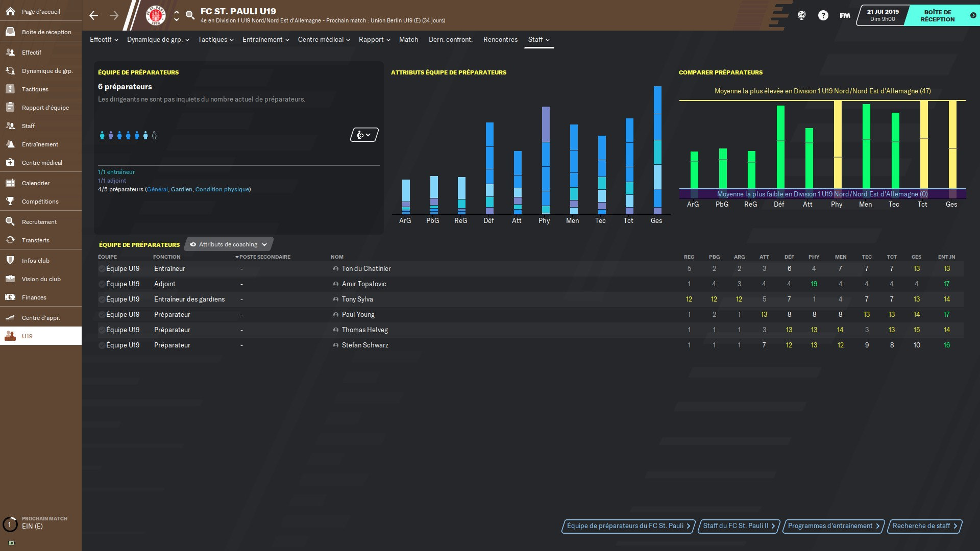Viewport: 980px width, 551px height.
Task: Open Centre médical in the sidebar
Action: [42, 163]
